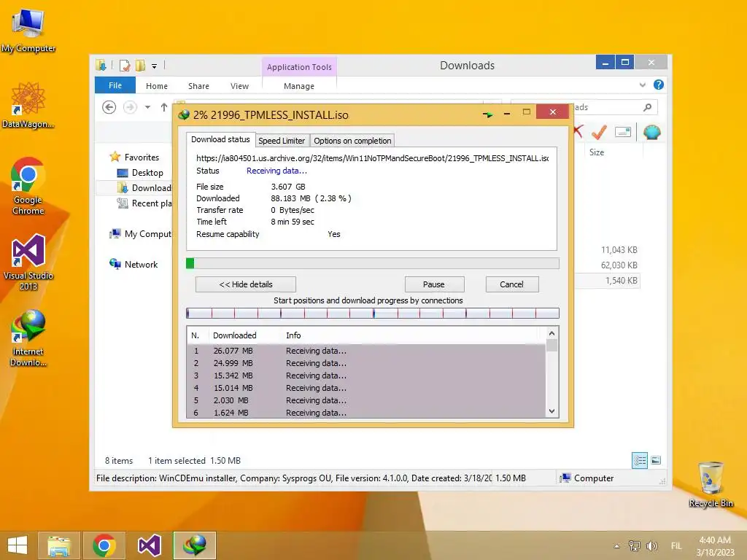Select connection row 1 with 26.077 MB
Viewport: 747px width, 560px height.
(x=366, y=351)
